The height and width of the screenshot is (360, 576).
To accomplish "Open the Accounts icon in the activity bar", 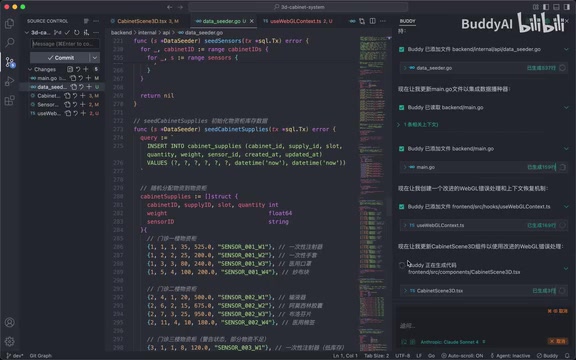I will [x=10, y=323].
